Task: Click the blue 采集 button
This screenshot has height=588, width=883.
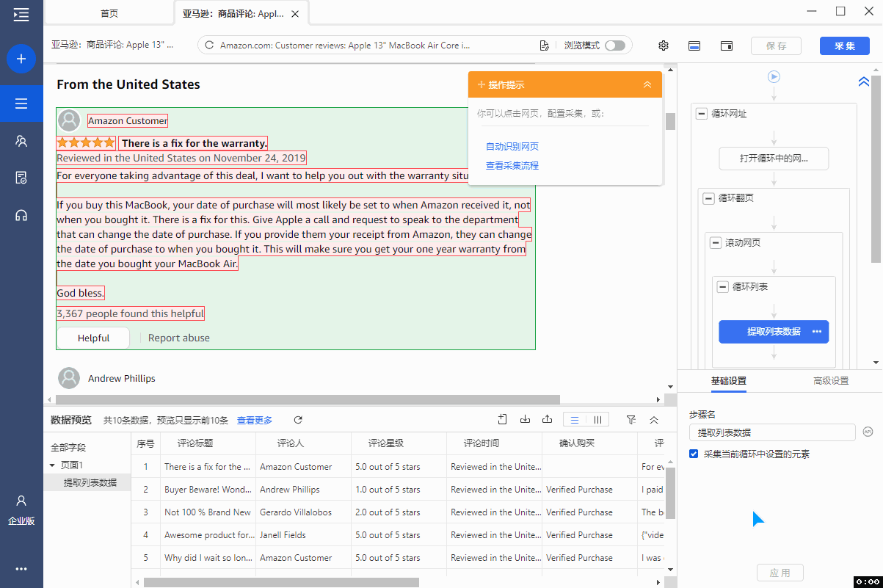Action: click(x=845, y=46)
